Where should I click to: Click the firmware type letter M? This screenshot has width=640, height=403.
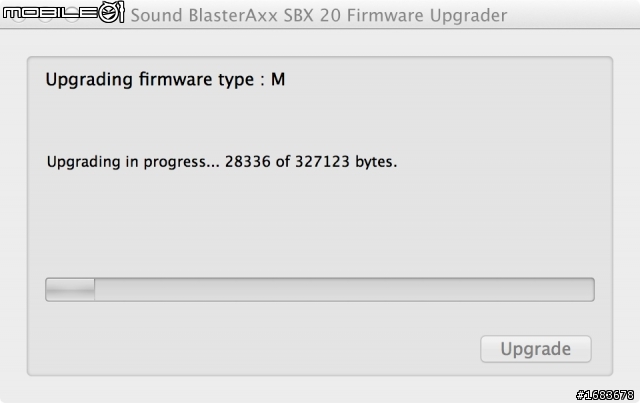point(278,79)
